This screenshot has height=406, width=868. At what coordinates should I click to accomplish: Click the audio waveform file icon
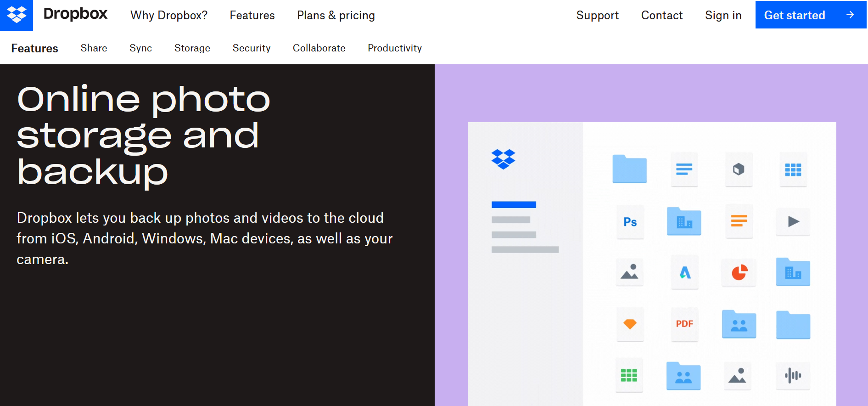coord(793,376)
